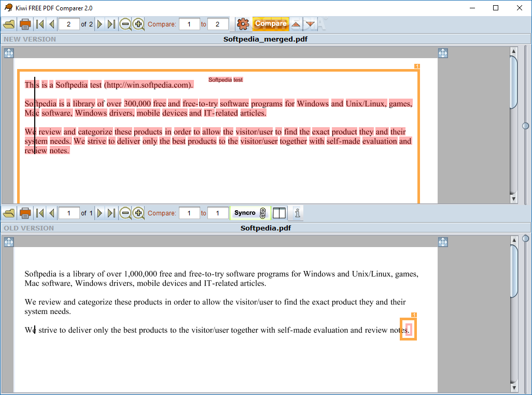Open the info icon

click(297, 213)
